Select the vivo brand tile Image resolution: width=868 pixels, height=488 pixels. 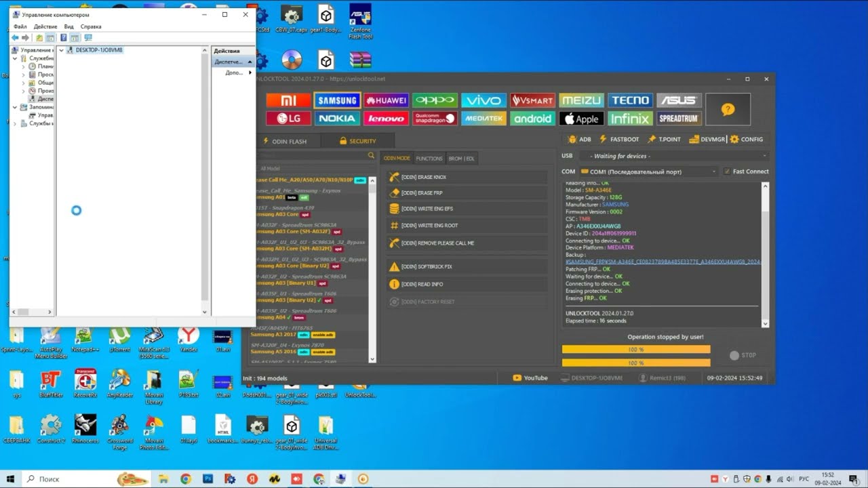point(484,100)
